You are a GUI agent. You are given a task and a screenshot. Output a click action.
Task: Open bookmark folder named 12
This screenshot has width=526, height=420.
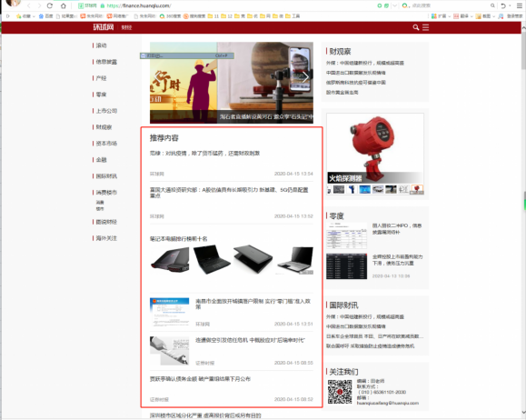227,16
